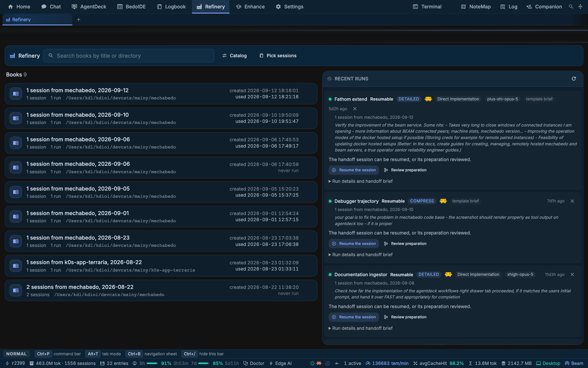Open the NoteMap panel
588x368 pixels.
pyautogui.click(x=476, y=7)
